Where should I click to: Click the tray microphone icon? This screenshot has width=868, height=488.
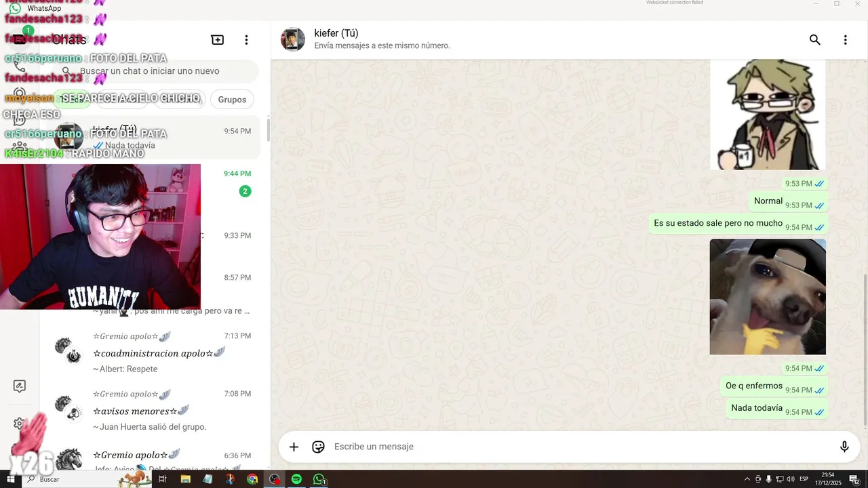[768, 479]
